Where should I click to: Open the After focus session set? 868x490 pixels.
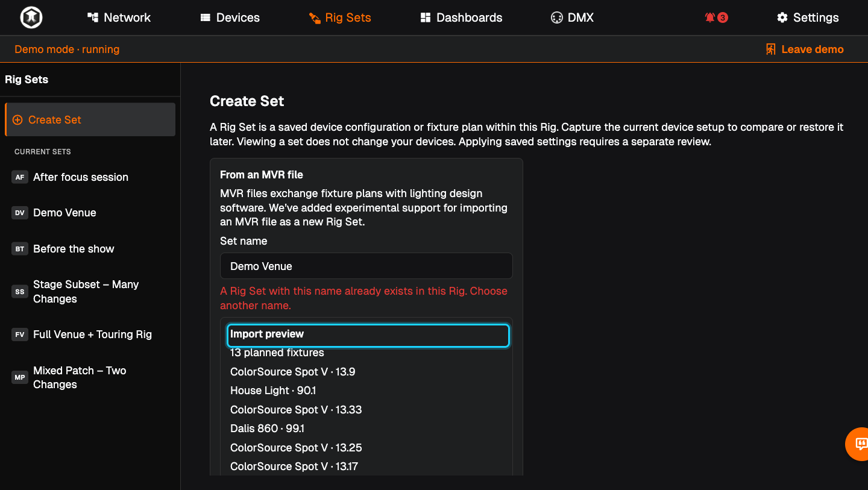coord(90,177)
